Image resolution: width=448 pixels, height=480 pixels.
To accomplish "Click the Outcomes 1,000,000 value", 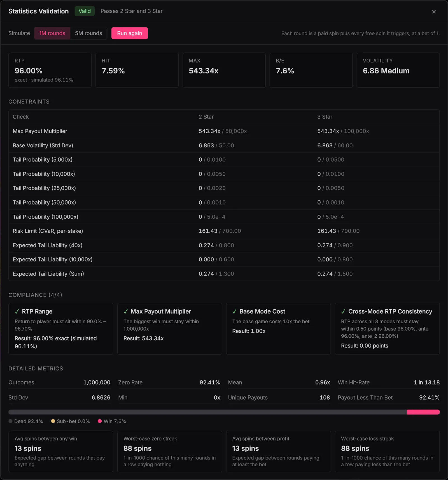I will click(97, 382).
